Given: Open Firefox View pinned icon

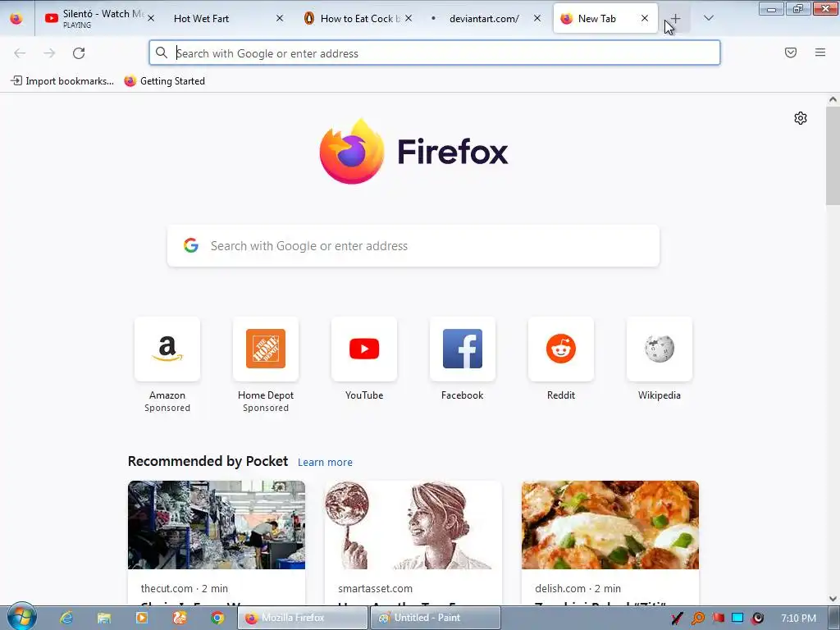Looking at the screenshot, I should [x=16, y=18].
